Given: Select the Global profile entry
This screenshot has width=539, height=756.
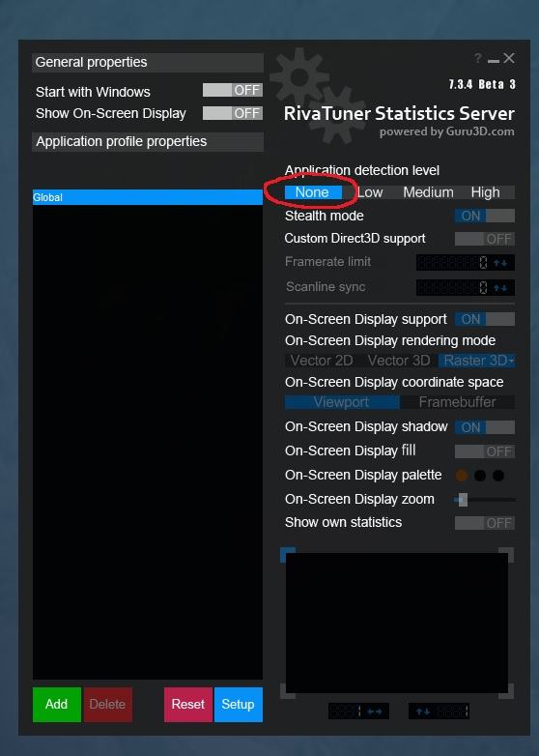Looking at the screenshot, I should point(148,197).
